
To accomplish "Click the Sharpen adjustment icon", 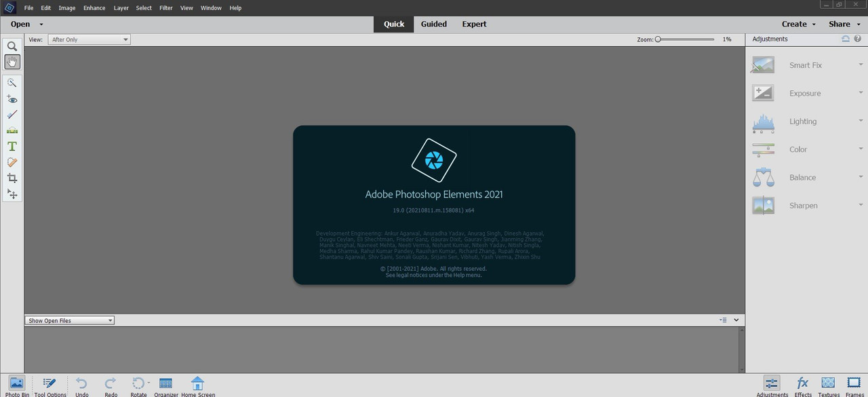I will [x=763, y=206].
